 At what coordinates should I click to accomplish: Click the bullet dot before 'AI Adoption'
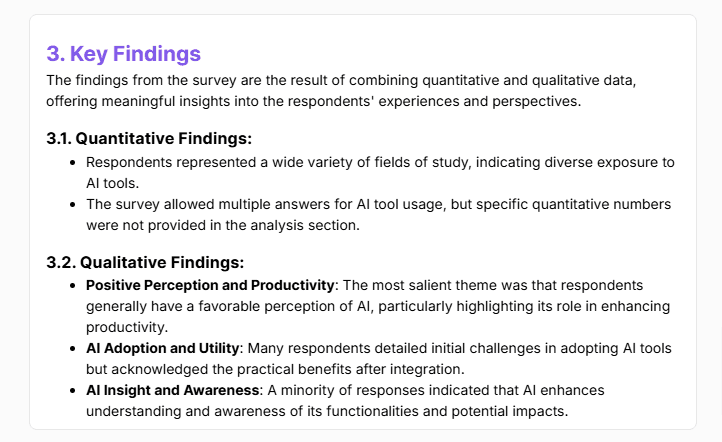coord(73,348)
